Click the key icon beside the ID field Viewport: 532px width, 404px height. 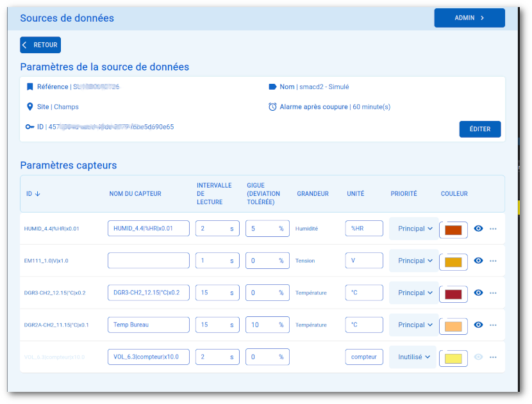(29, 127)
